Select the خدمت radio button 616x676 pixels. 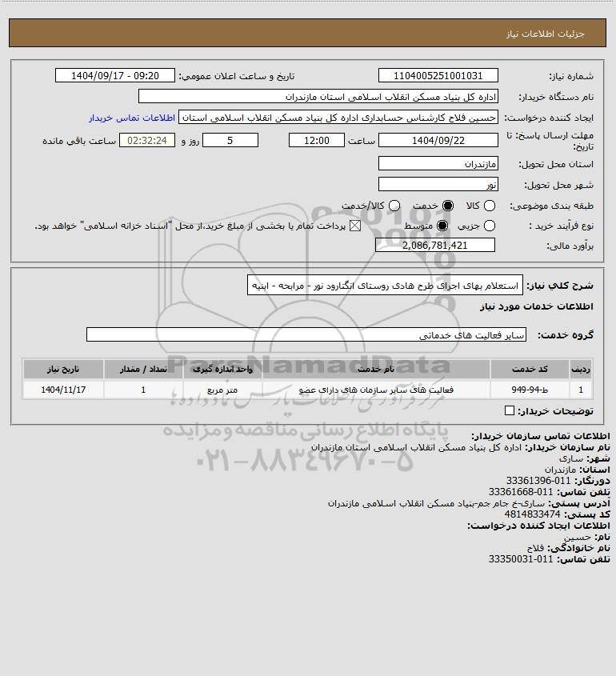click(x=448, y=206)
